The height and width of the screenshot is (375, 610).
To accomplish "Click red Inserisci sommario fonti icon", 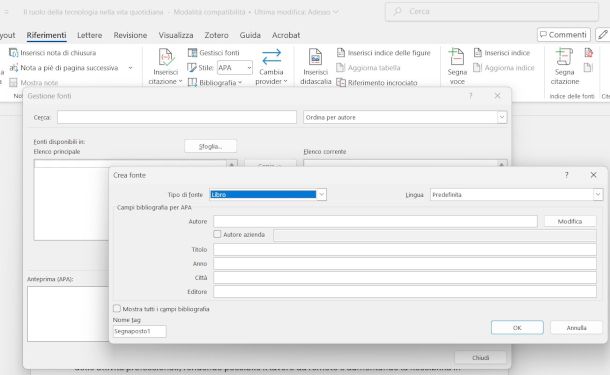I will pos(588,53).
